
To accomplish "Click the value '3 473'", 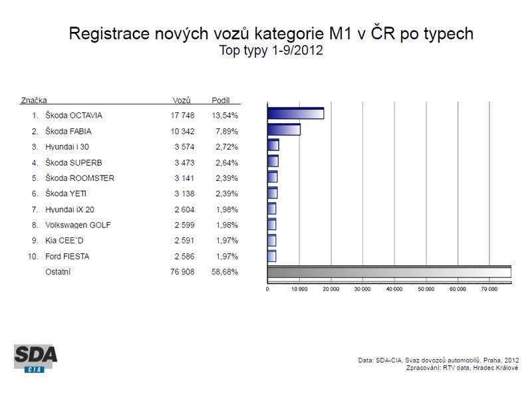I will click(185, 163).
